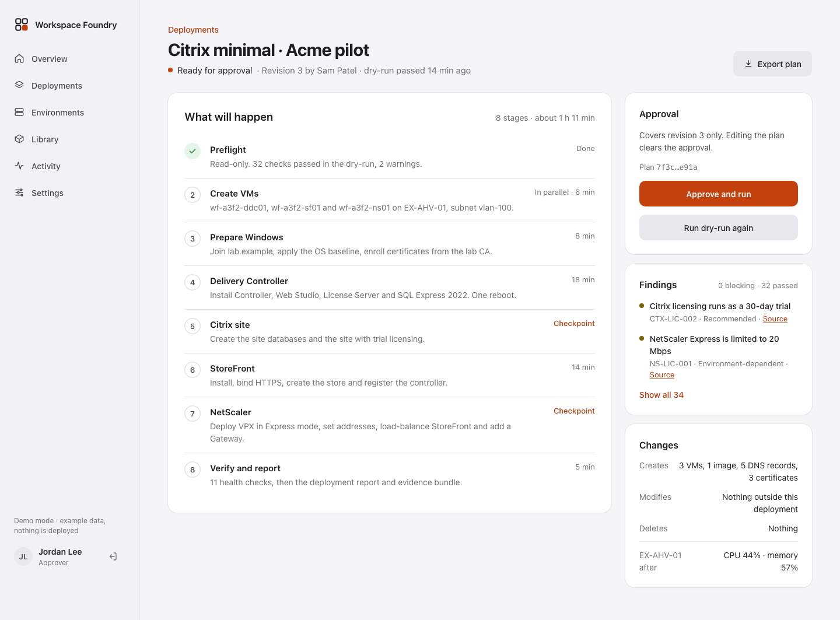Select the StoreFront stage title
Viewport: 840px width, 620px height.
[232, 369]
